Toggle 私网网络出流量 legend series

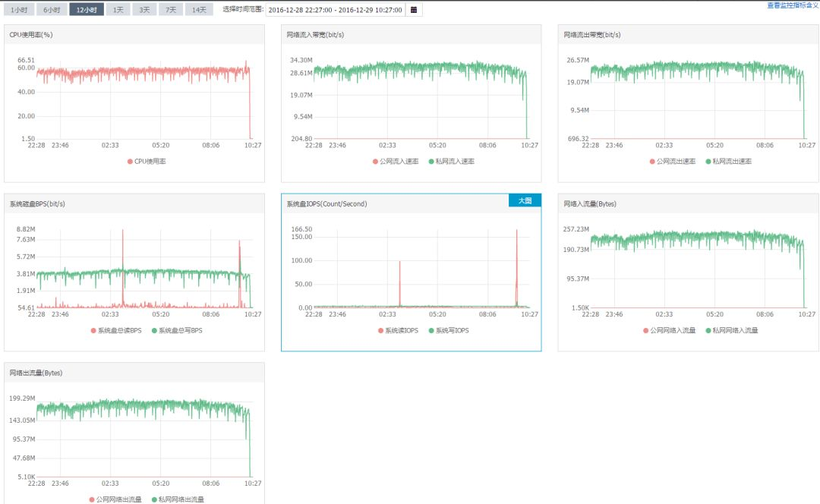[x=178, y=499]
